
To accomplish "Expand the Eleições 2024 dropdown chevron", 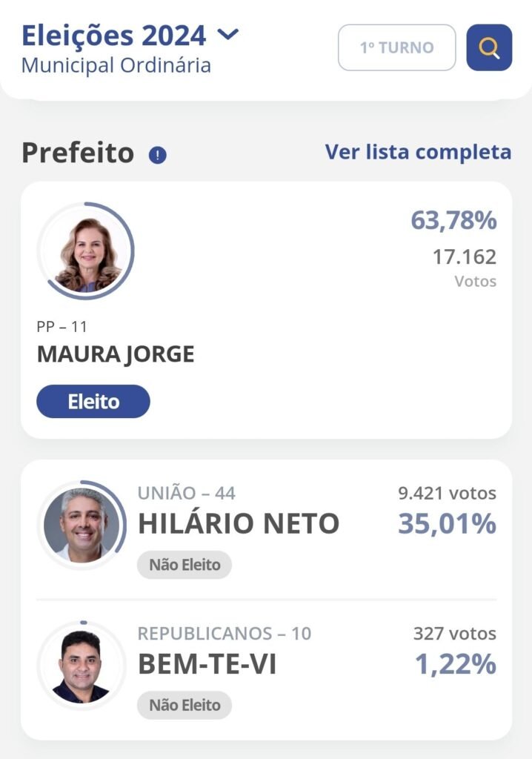I will (230, 34).
